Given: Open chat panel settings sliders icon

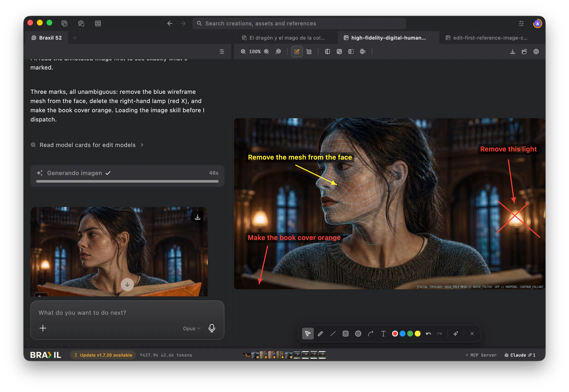Looking at the screenshot, I should click(x=221, y=52).
